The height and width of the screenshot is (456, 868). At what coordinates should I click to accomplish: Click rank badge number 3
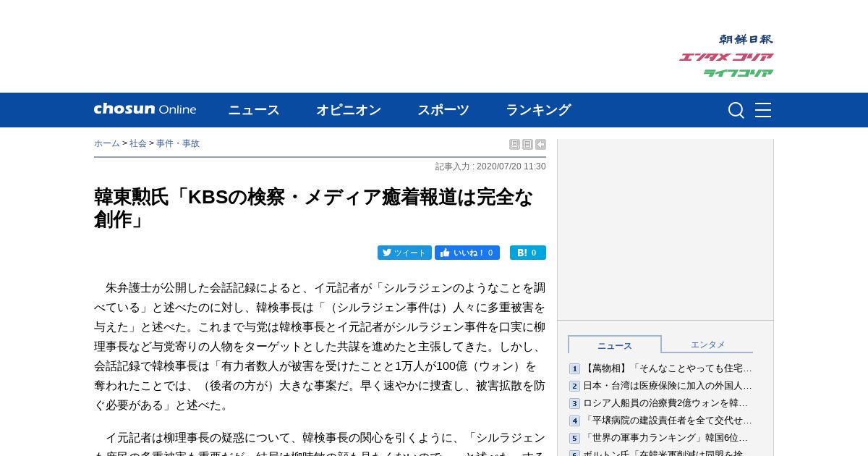(x=574, y=403)
